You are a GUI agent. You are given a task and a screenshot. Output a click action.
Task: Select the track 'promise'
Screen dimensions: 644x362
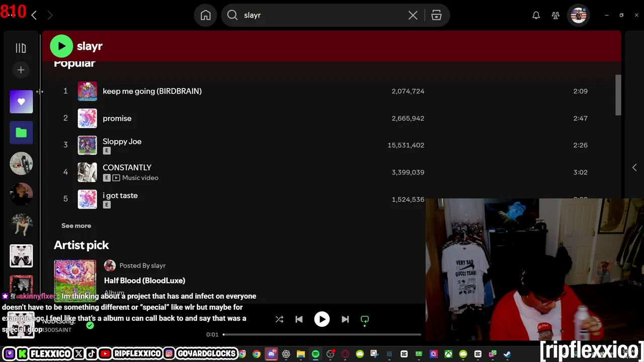pyautogui.click(x=117, y=118)
